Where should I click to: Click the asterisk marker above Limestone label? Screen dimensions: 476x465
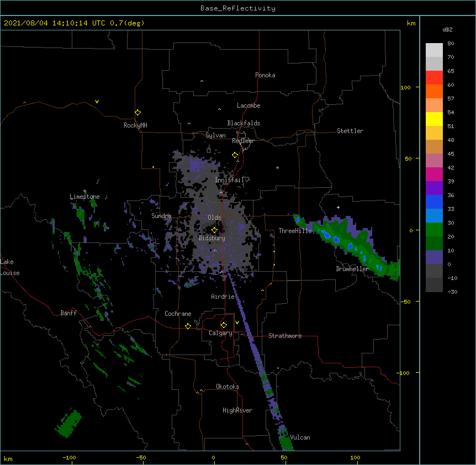[x=84, y=191]
